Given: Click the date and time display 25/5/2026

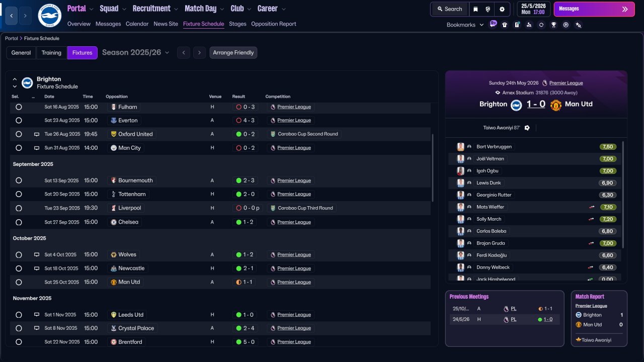Looking at the screenshot, I should (x=533, y=9).
